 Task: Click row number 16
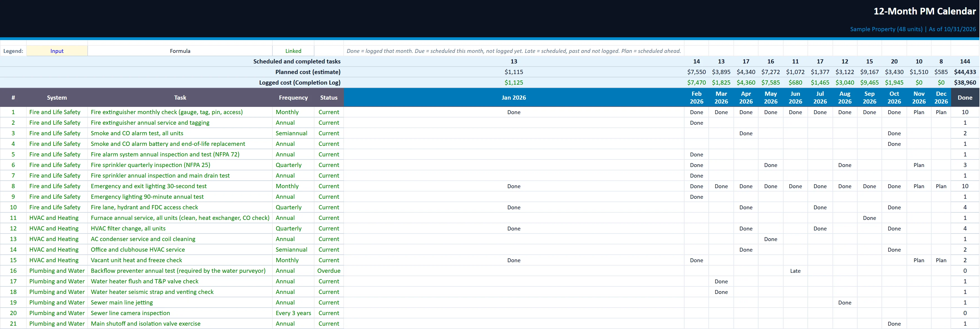(13, 271)
